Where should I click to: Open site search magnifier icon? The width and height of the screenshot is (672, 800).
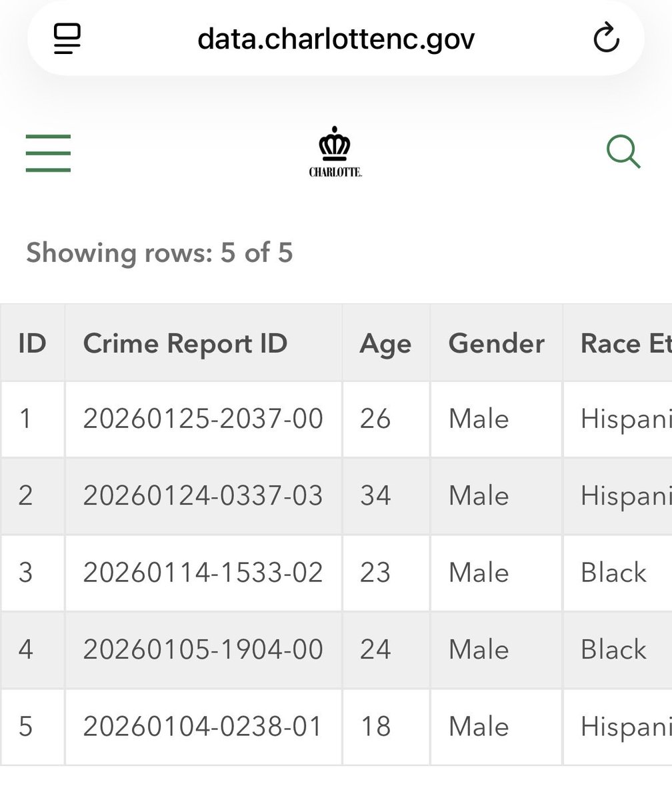623,152
